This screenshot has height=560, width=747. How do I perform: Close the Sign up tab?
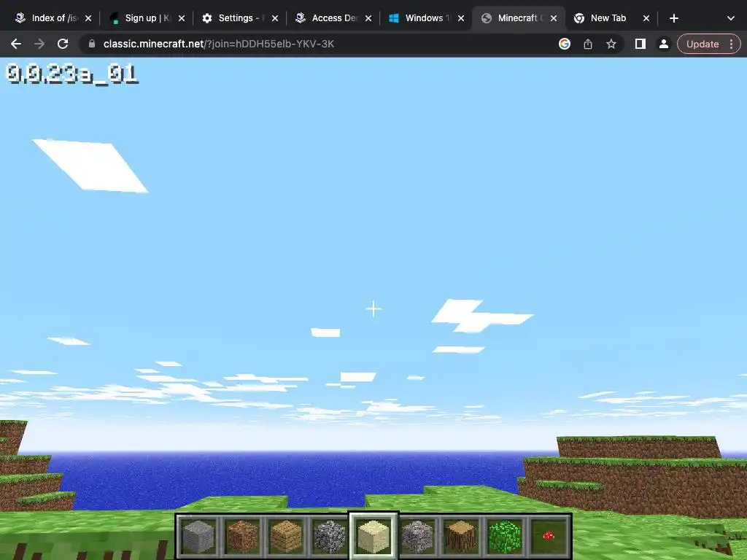pyautogui.click(x=182, y=18)
